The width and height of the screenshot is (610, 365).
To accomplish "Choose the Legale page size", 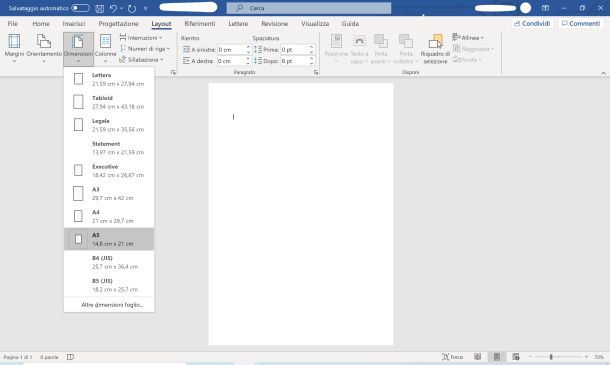I will pyautogui.click(x=109, y=125).
